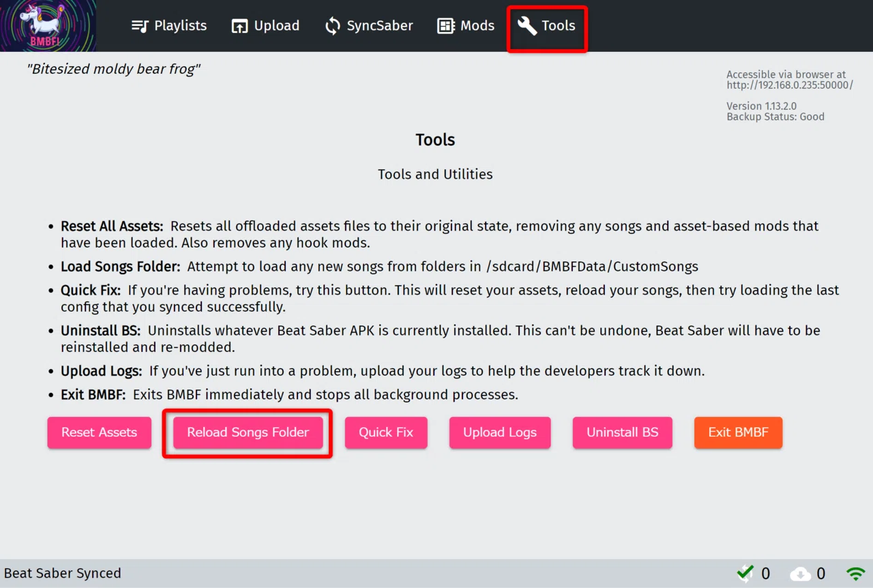Click the "Version 1.13.2.0" text
873x588 pixels.
click(x=761, y=106)
